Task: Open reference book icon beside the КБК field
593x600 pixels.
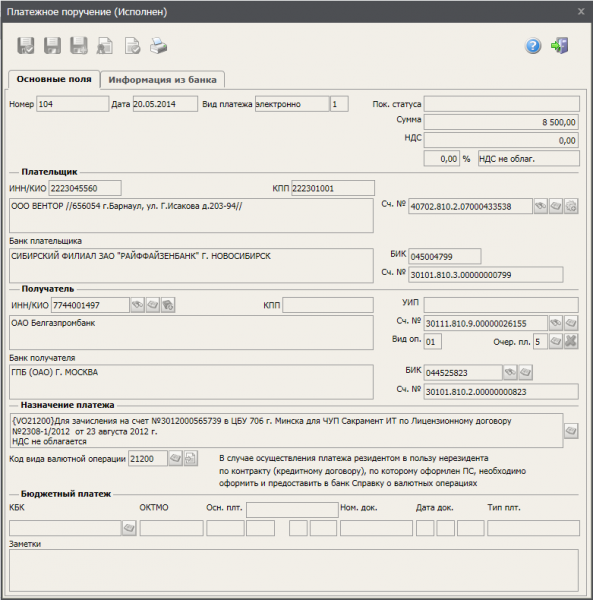Action: (x=129, y=528)
